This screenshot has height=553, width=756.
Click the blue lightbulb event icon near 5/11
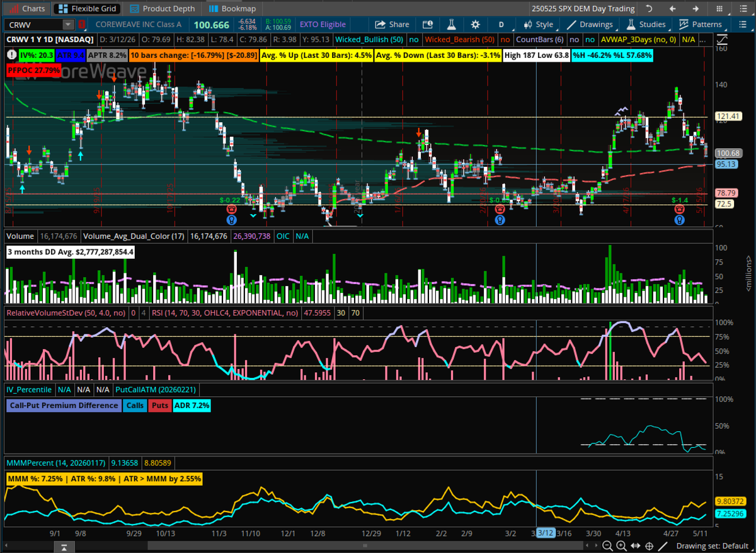click(679, 220)
